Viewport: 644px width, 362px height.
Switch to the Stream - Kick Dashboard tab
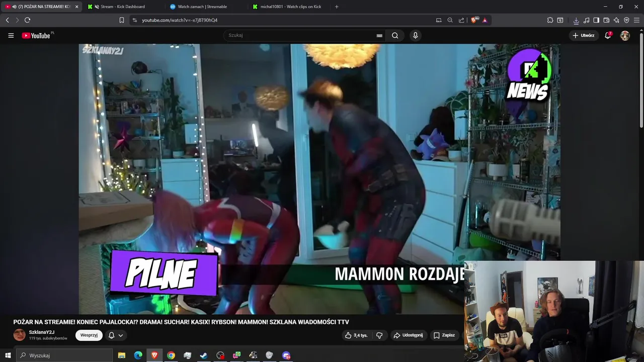click(x=123, y=7)
